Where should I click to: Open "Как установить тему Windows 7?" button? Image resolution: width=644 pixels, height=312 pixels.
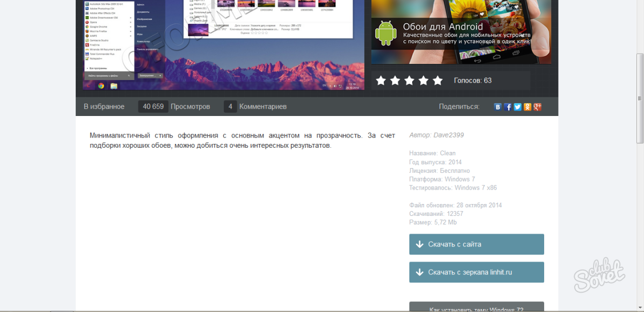click(477, 308)
